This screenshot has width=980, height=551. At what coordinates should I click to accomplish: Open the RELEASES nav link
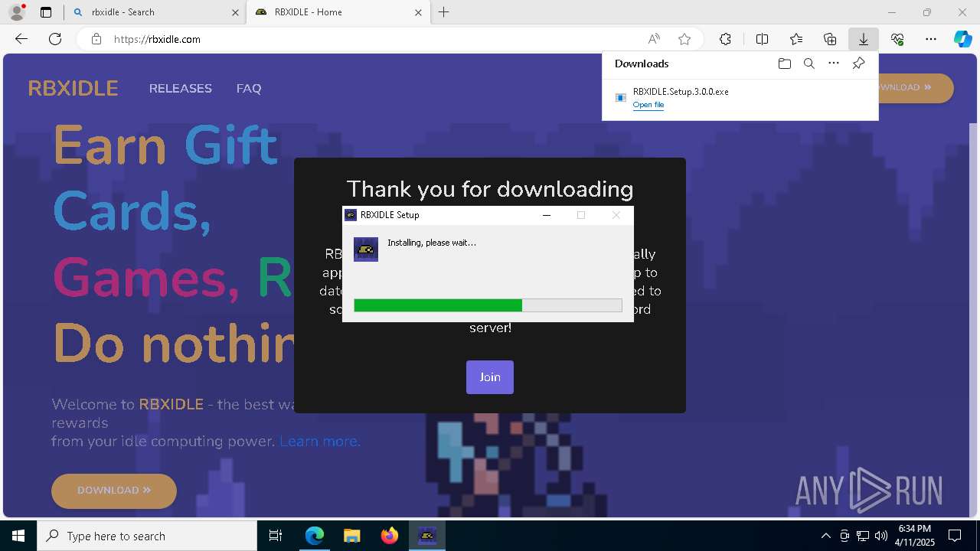181,89
